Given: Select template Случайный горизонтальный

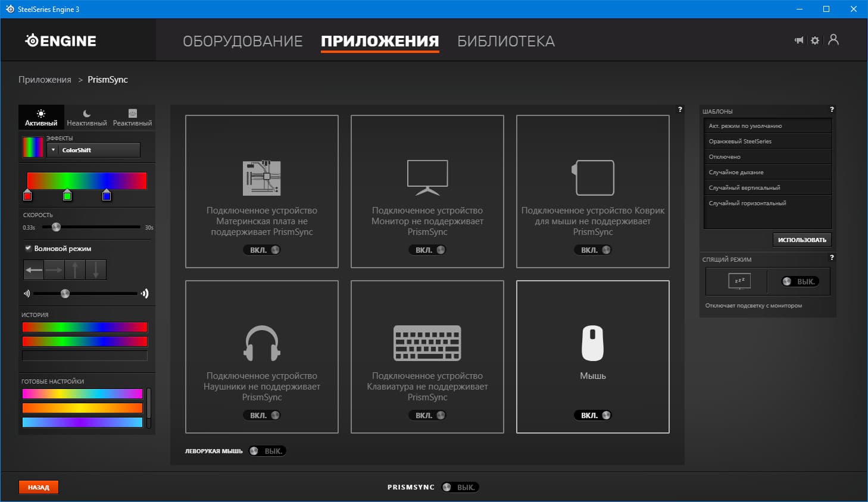Looking at the screenshot, I should 767,203.
